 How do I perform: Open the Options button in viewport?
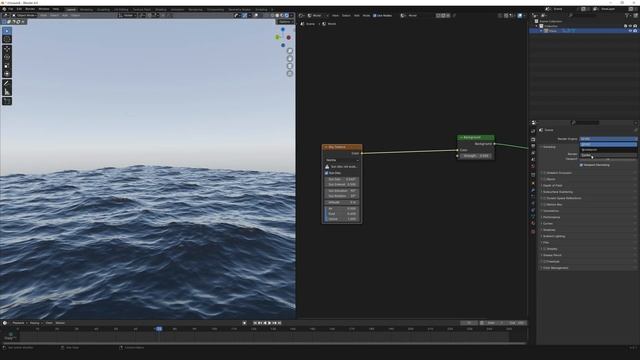pyautogui.click(x=285, y=22)
